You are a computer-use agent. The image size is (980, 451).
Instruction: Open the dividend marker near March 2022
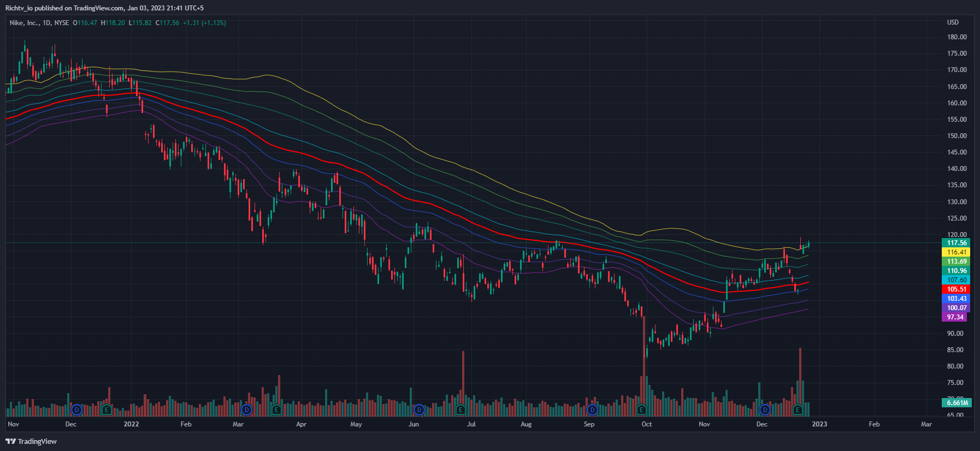point(247,410)
